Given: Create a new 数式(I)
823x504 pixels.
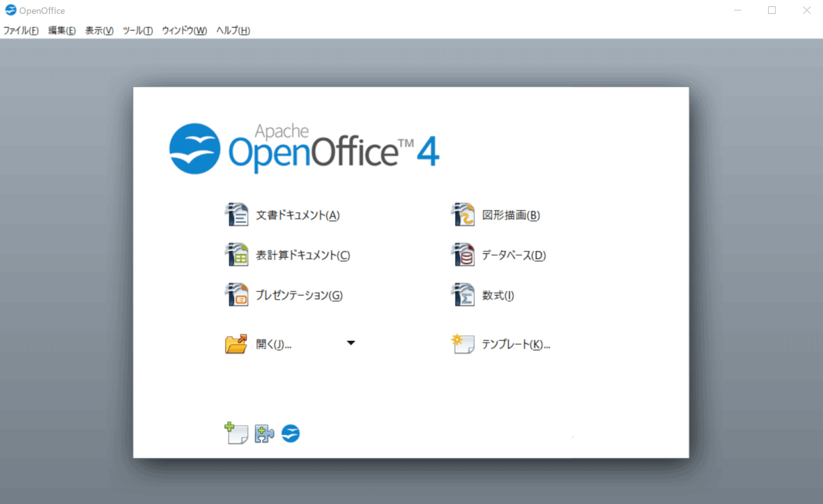Looking at the screenshot, I should tap(498, 295).
